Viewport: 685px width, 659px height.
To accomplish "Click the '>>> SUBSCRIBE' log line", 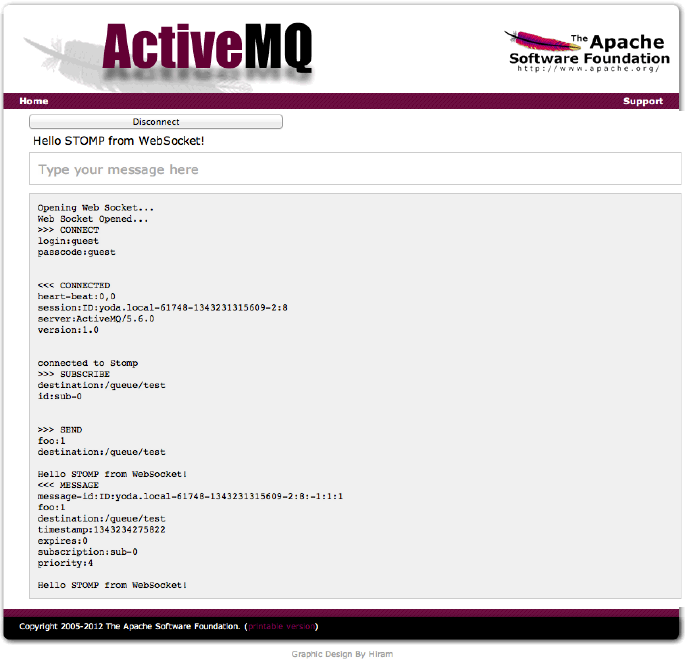I will click(73, 374).
